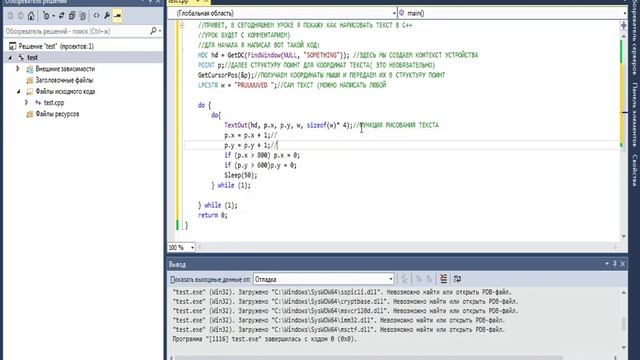This screenshot has height=360, width=640.
Task: Toggle word wrap in Output panel
Action: click(457, 279)
